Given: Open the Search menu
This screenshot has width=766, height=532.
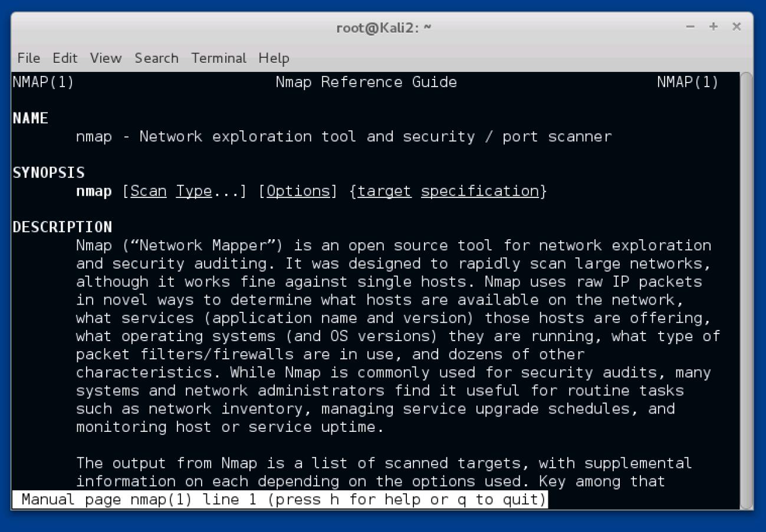Looking at the screenshot, I should pyautogui.click(x=156, y=58).
